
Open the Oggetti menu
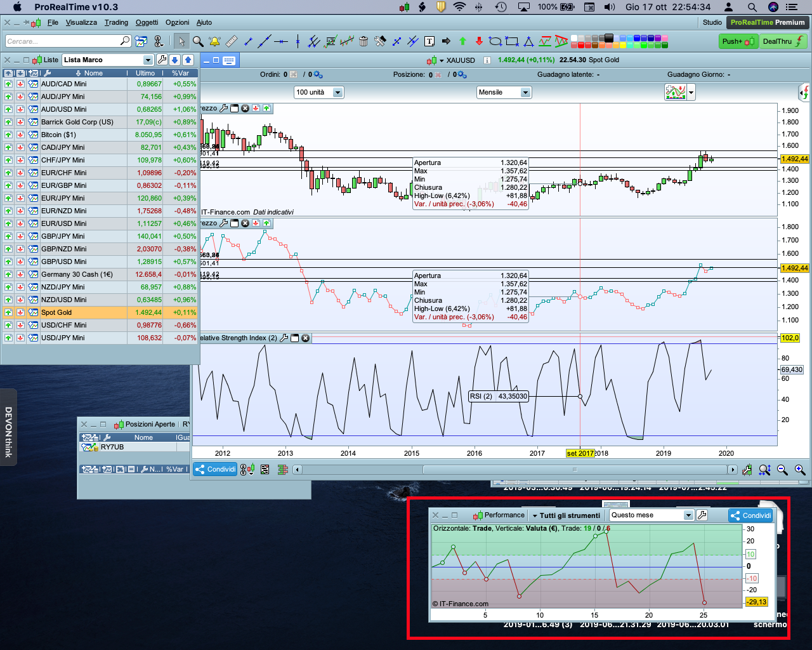[147, 22]
